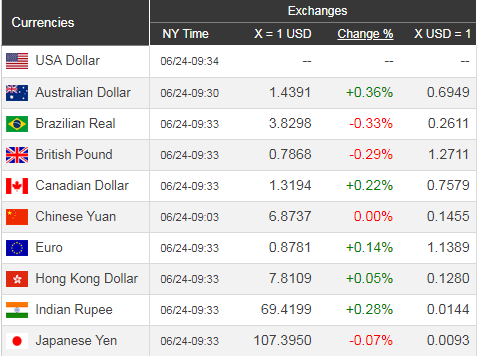Click the Japanese flag icon
This screenshot has width=478, height=363.
click(x=17, y=341)
